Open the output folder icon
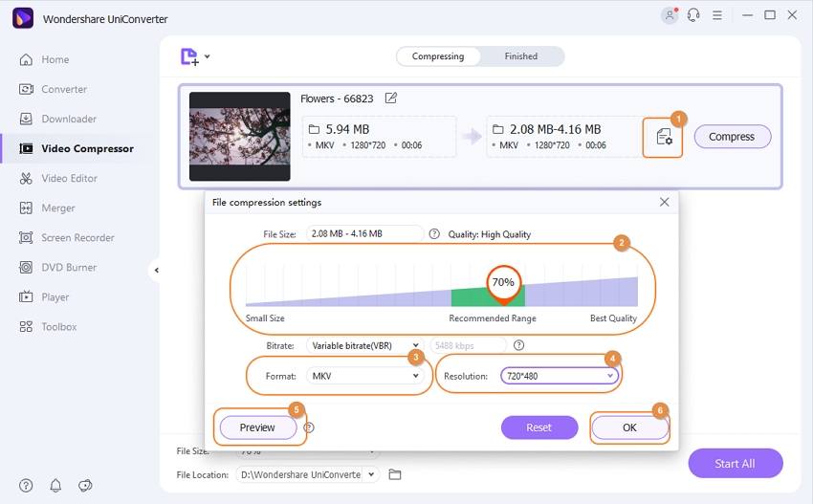This screenshot has width=813, height=504. click(x=395, y=474)
